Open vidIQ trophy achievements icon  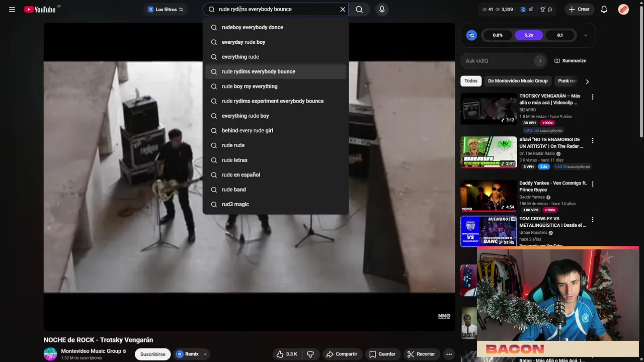[542, 10]
